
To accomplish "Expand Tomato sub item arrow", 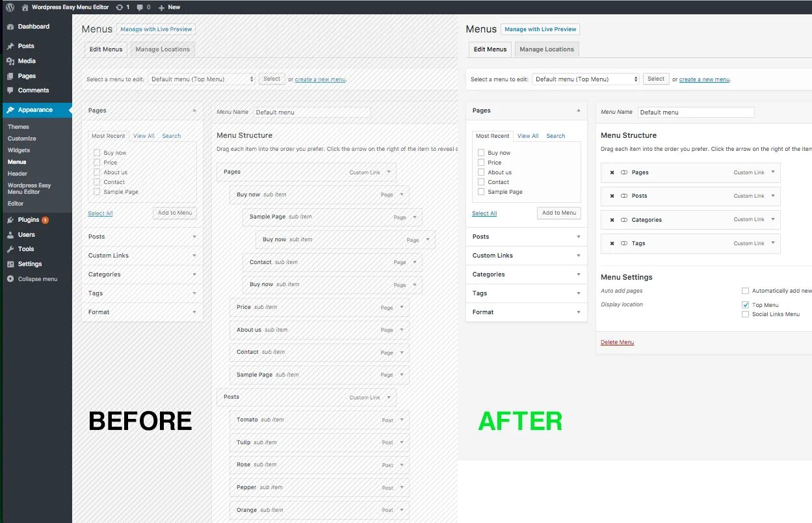I will [x=402, y=420].
